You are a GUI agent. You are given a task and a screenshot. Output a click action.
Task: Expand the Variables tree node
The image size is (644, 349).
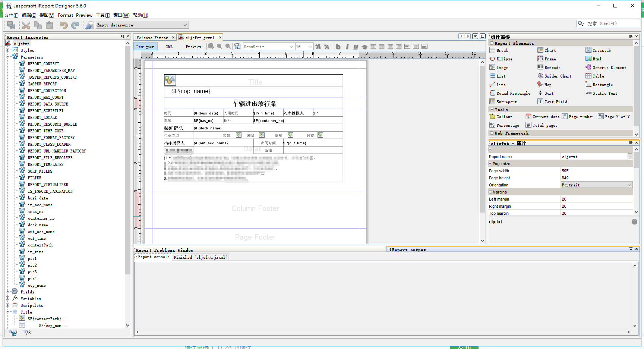point(8,298)
